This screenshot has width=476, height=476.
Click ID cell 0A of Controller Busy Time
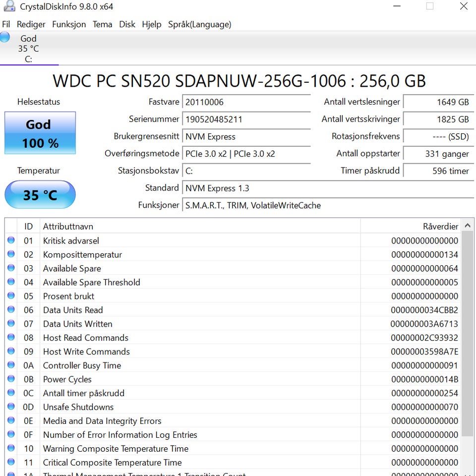click(29, 365)
